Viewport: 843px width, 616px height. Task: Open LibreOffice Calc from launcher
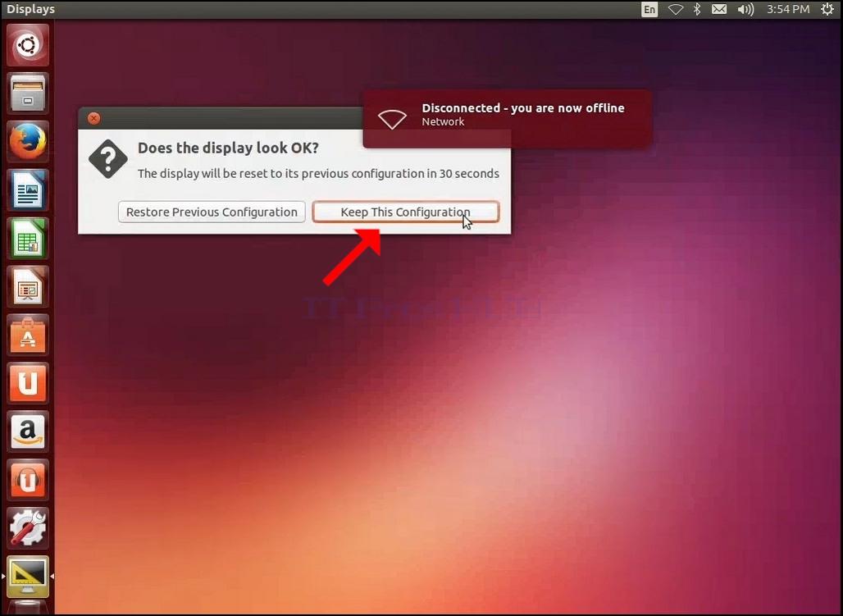point(28,239)
